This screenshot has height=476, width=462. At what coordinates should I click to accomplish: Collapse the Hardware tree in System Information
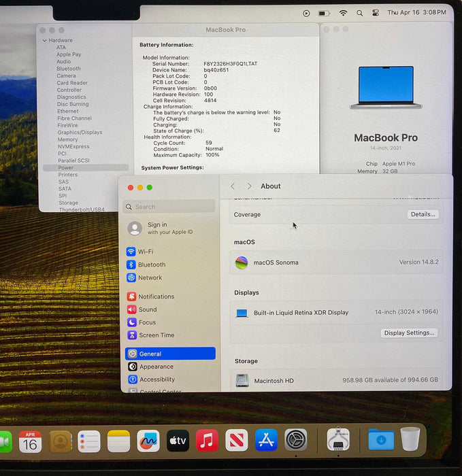click(x=45, y=40)
